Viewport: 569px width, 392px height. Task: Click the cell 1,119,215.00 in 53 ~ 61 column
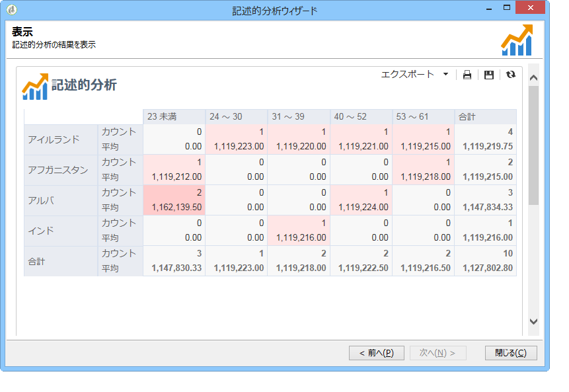pyautogui.click(x=426, y=146)
